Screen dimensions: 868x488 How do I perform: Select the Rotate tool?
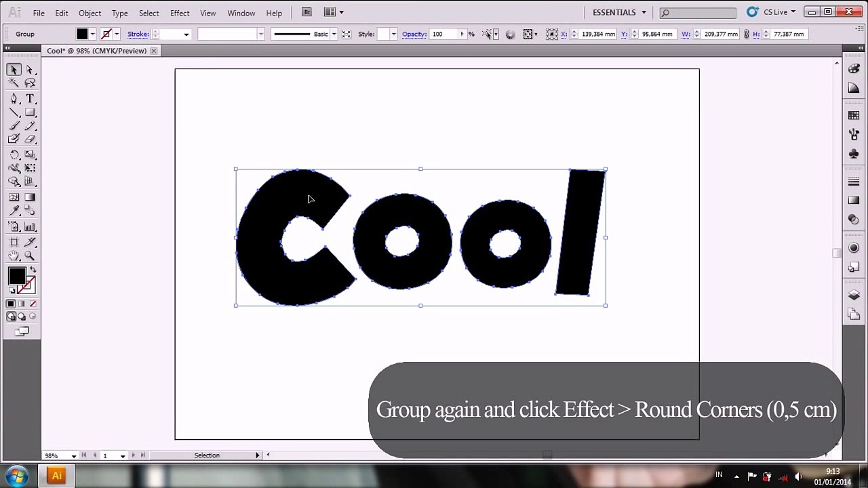pos(14,155)
